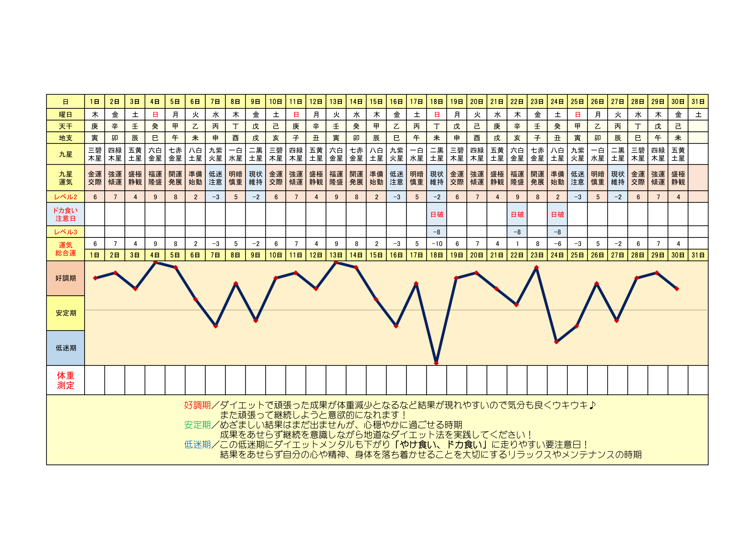Click the 曜日 row header
This screenshot has width=756, height=535.
66,115
